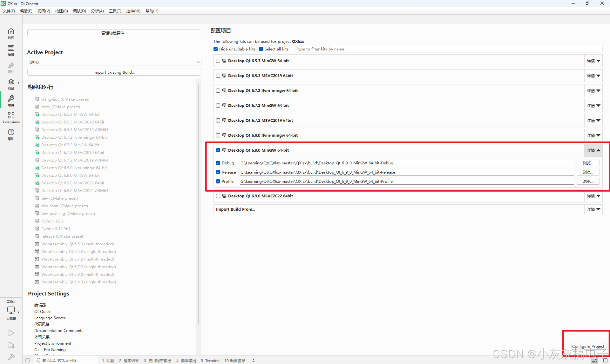The image size is (610, 364).
Task: Open the 文件(F) menu
Action: click(x=9, y=11)
